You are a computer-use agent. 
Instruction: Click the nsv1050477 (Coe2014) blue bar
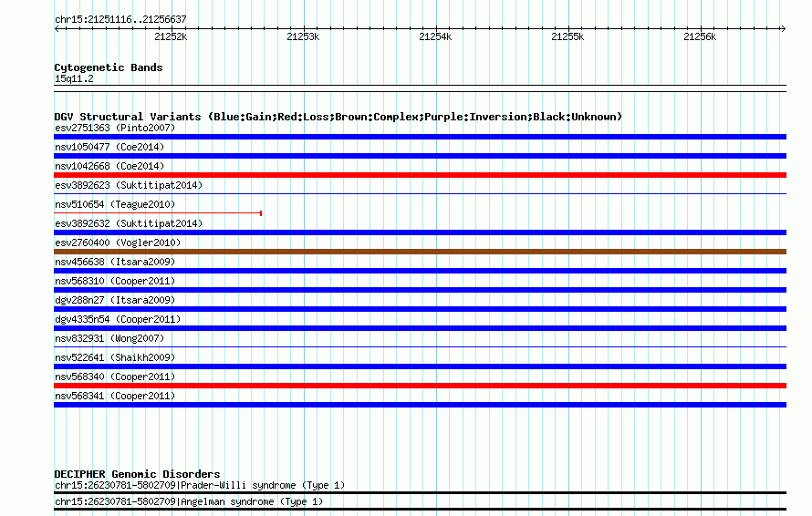click(420, 156)
